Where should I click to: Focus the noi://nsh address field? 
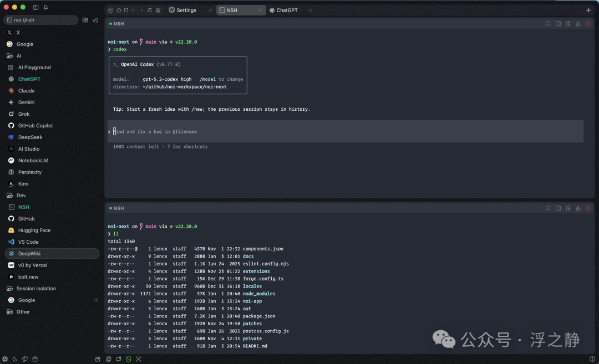(41, 20)
